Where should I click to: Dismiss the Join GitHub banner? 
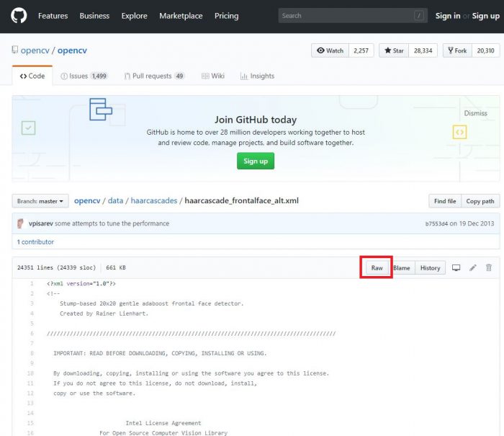[475, 113]
